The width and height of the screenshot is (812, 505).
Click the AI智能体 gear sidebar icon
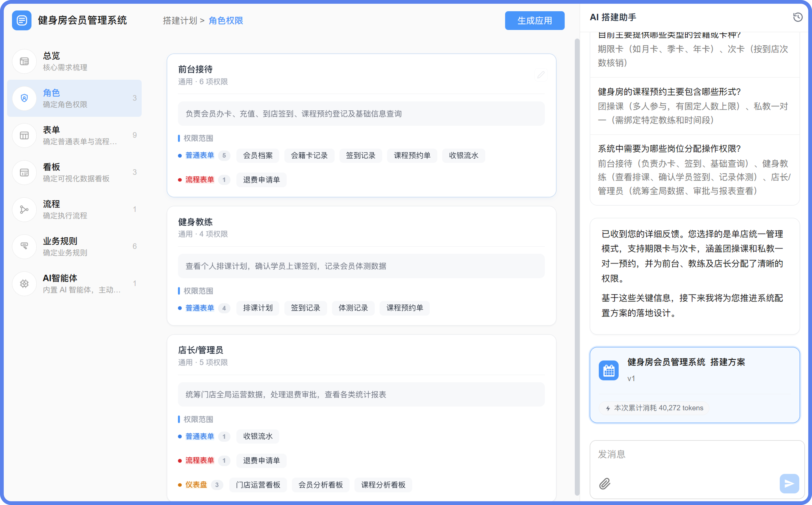pyautogui.click(x=24, y=284)
